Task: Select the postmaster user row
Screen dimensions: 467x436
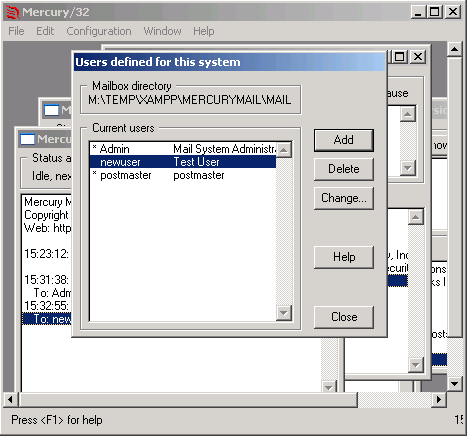Action: click(183, 175)
